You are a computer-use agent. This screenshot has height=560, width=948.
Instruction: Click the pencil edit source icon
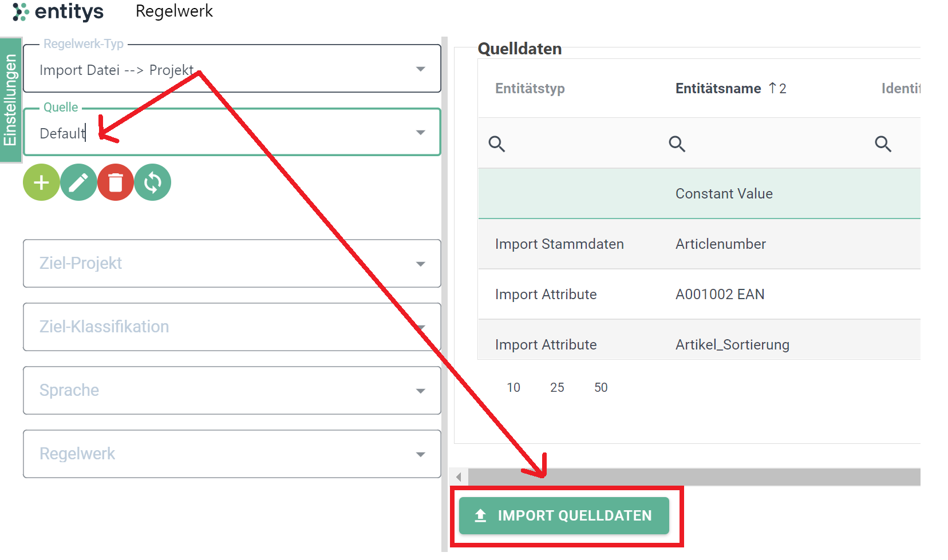pos(78,182)
